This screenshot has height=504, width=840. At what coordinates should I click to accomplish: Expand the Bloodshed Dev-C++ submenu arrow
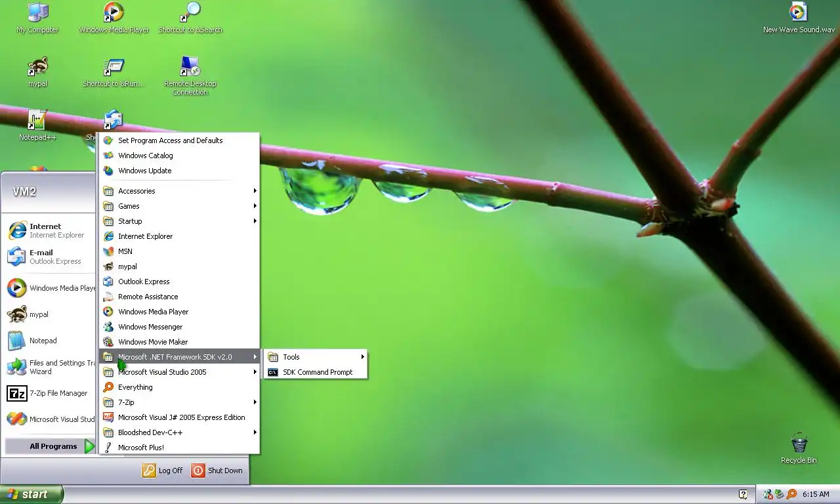pos(255,432)
